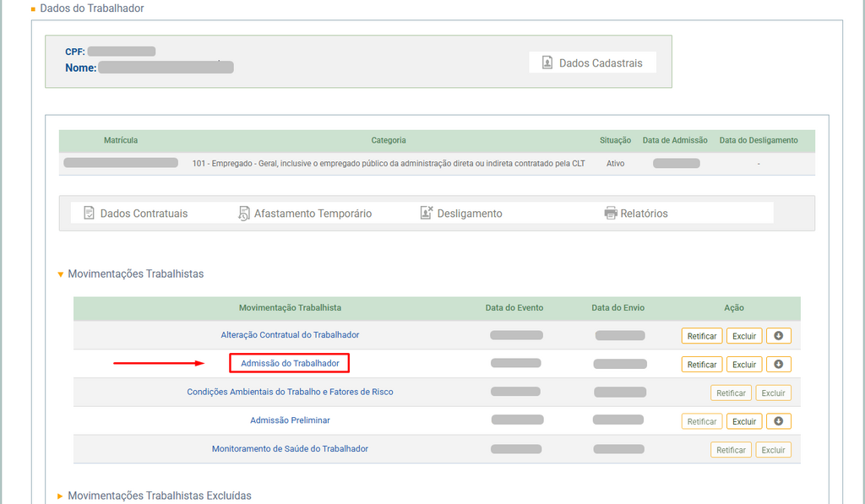Click the Dados Cadastrais person icon
This screenshot has width=865, height=504.
coord(547,63)
